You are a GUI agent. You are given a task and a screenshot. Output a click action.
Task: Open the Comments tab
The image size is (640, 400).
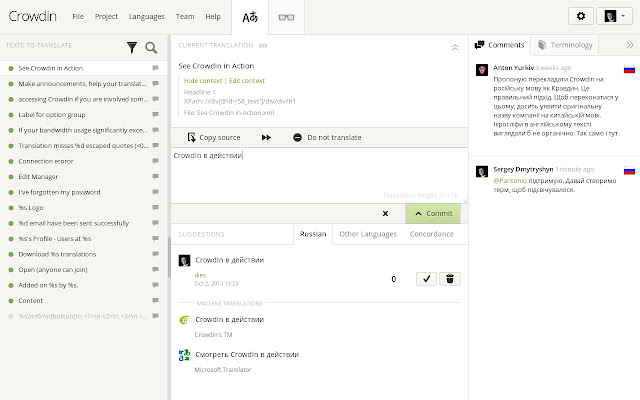tap(500, 45)
